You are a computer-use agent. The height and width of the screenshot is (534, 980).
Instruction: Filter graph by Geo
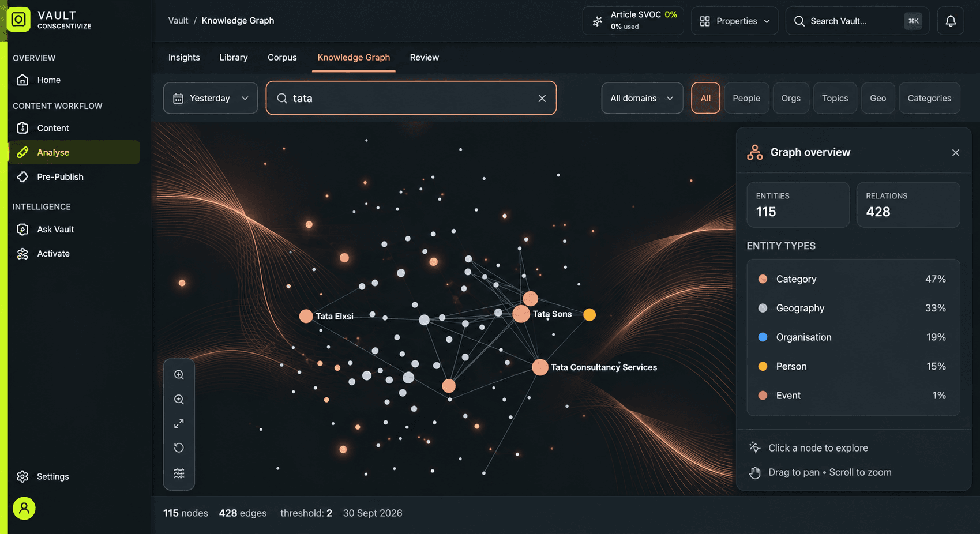pyautogui.click(x=878, y=99)
